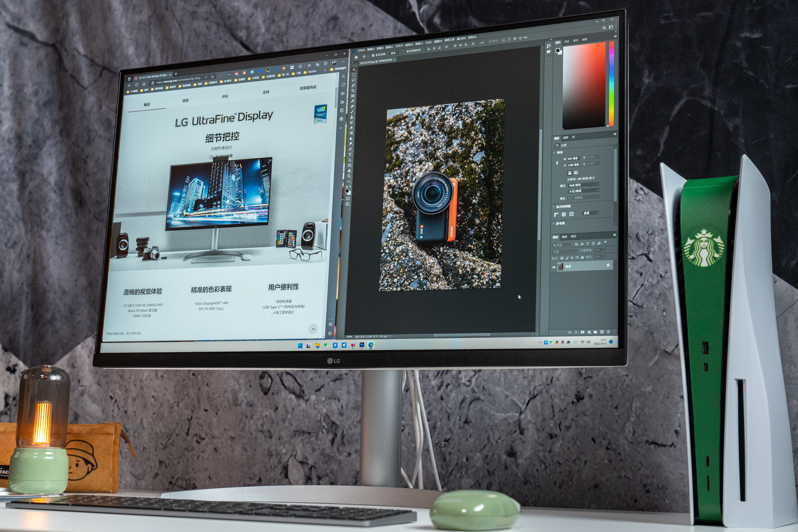The image size is (798, 532).
Task: Click the Photoshop Home icon
Action: point(356,57)
